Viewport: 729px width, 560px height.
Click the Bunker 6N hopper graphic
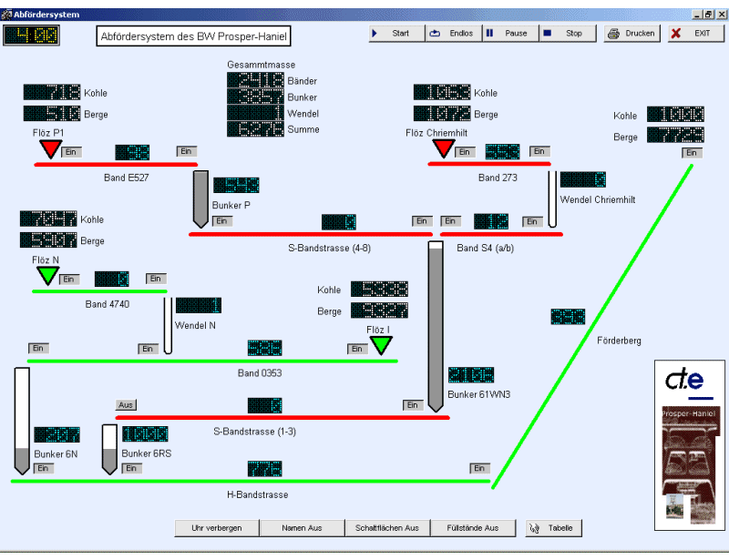[22, 421]
